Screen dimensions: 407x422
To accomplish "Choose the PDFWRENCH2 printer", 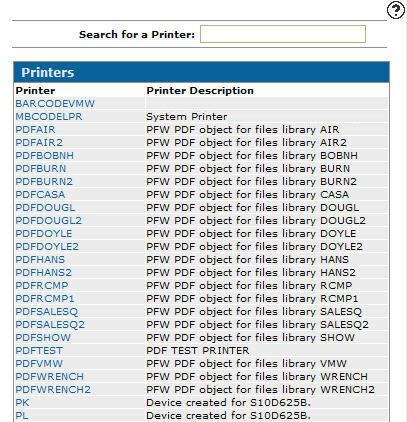I will tap(53, 390).
